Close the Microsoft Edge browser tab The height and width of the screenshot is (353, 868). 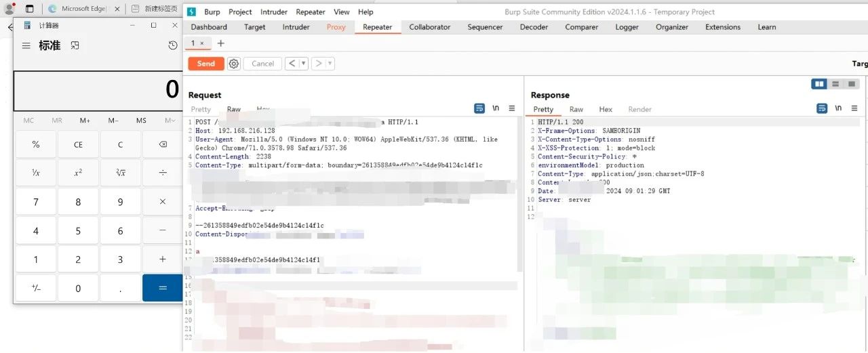pyautogui.click(x=115, y=9)
